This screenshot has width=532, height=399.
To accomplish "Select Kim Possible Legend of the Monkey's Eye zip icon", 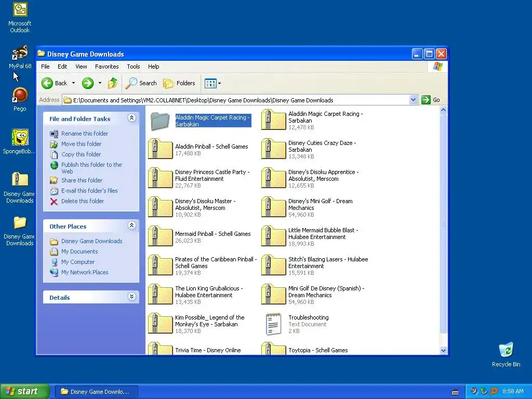I will click(161, 323).
